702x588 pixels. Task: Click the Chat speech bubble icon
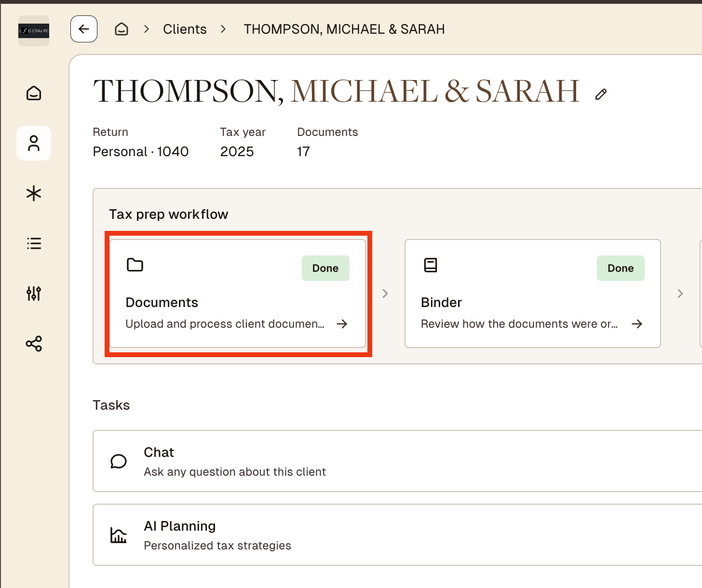(119, 461)
